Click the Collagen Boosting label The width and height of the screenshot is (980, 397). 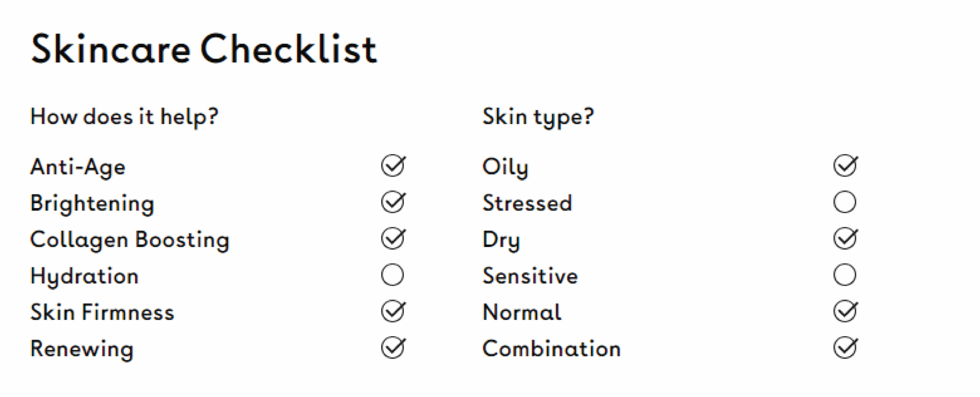point(129,240)
